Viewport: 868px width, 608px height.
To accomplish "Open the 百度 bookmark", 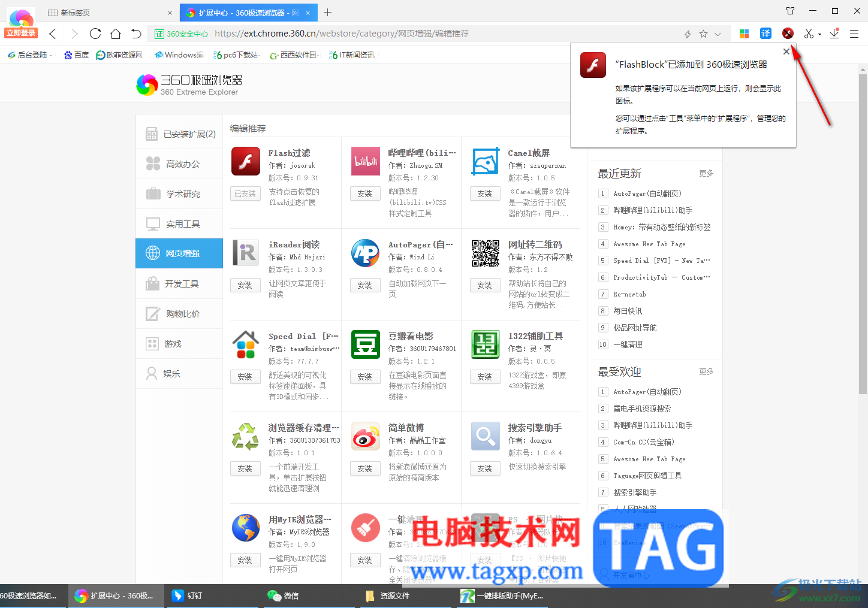I will pyautogui.click(x=77, y=55).
